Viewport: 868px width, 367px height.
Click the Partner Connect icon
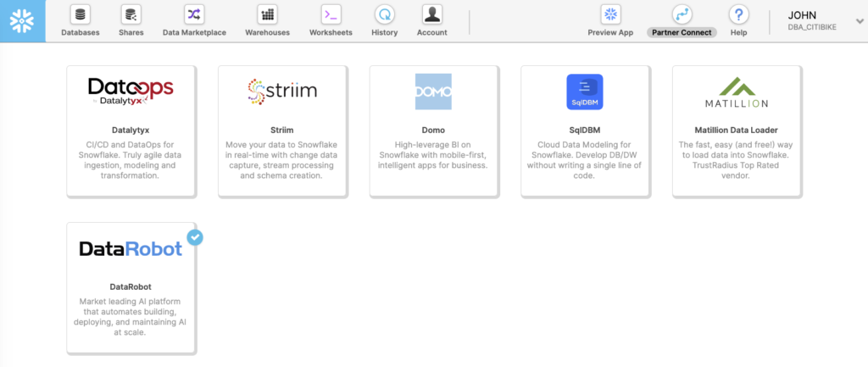click(682, 15)
